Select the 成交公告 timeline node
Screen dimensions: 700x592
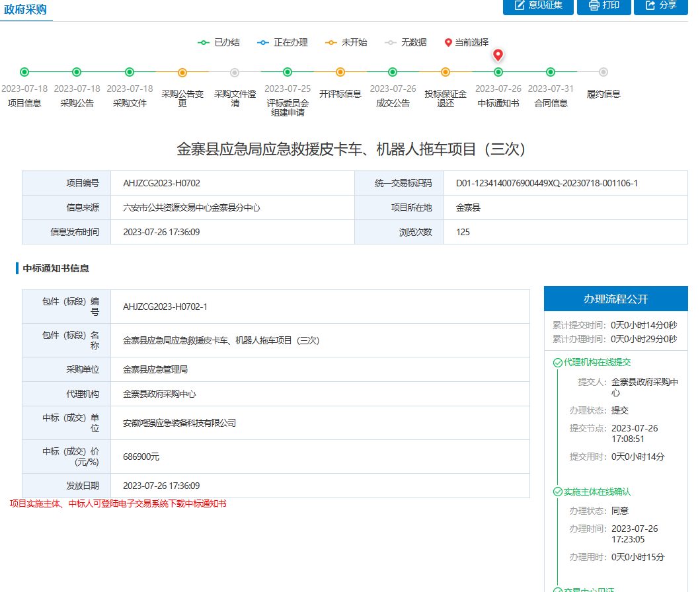pyautogui.click(x=393, y=72)
